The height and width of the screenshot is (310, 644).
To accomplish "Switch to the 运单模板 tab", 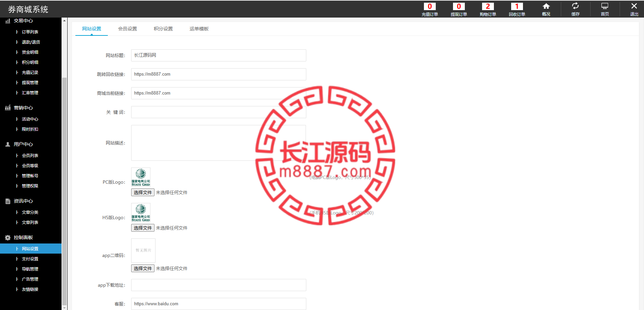I will (x=199, y=29).
